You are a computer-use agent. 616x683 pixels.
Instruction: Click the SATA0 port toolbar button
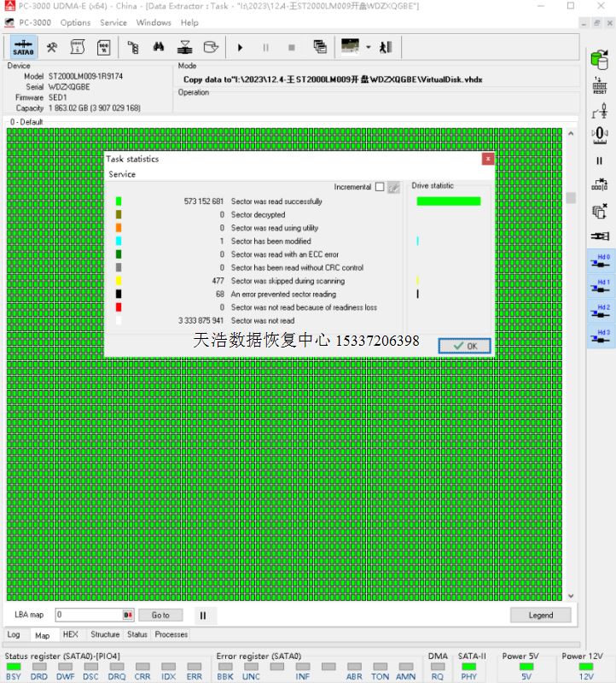24,47
